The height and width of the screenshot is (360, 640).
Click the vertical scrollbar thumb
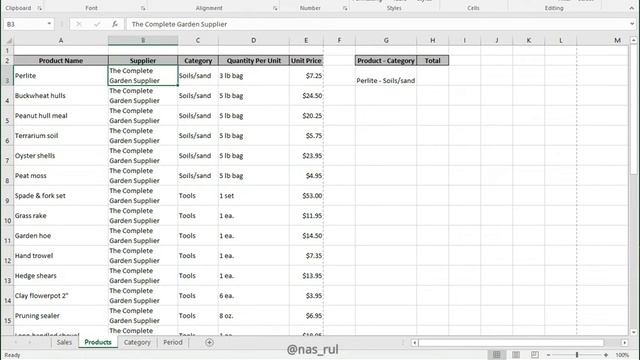pos(633,110)
